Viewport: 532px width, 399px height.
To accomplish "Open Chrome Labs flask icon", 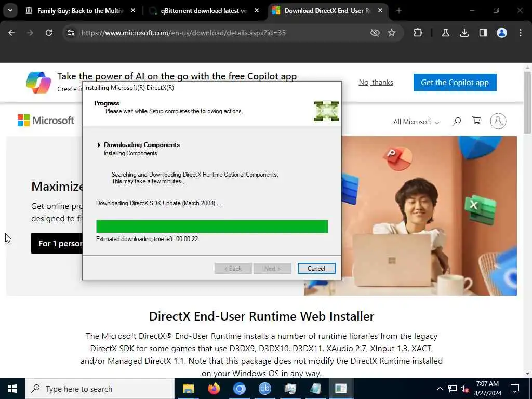I will point(445,33).
